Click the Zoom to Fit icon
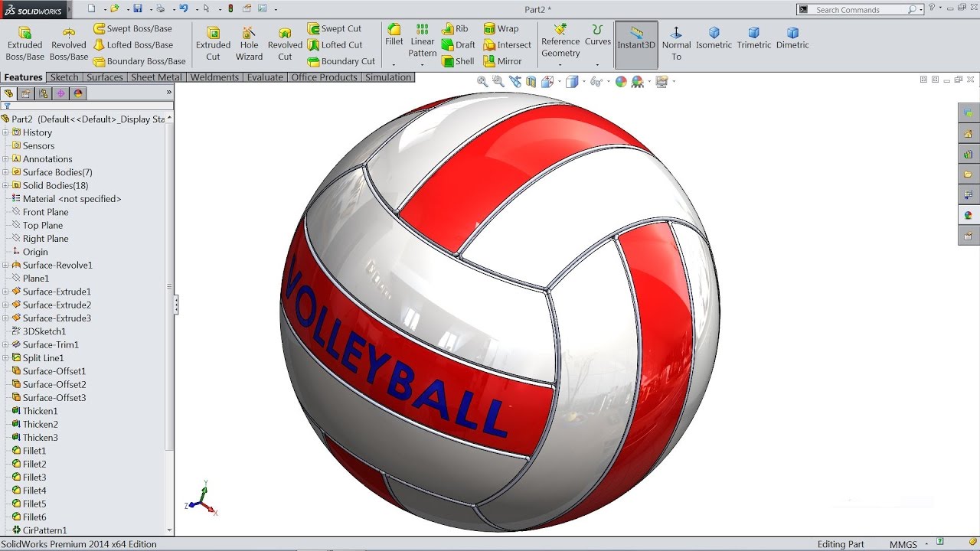980x551 pixels. pyautogui.click(x=481, y=80)
